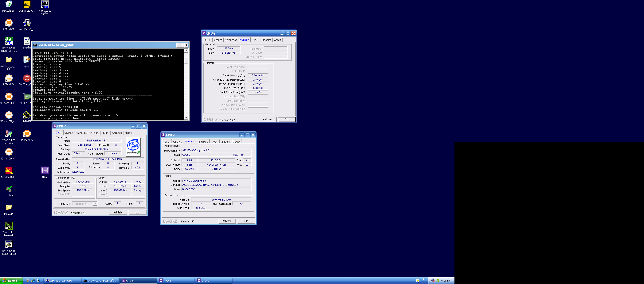Open Mainboard tab in Intel Pentium window

pyautogui.click(x=81, y=133)
